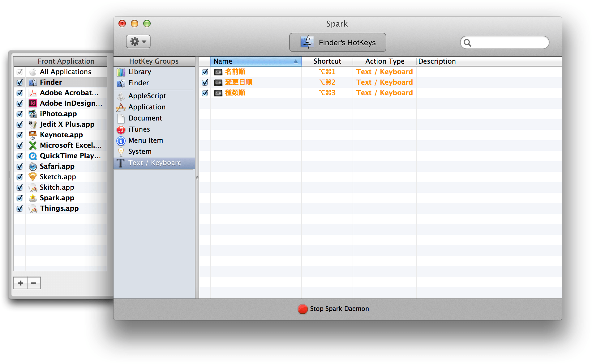Click the Spark.app icon in list
Screen dimensions: 592x364
click(33, 198)
